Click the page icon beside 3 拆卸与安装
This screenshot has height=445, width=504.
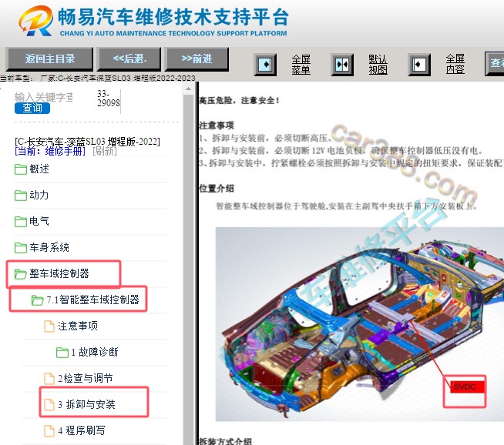coord(49,404)
